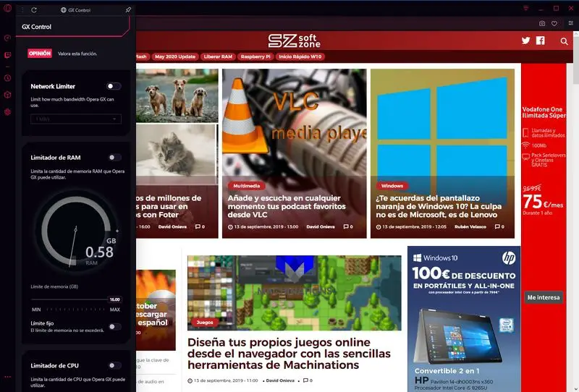Viewport: 579px width, 392px height.
Task: Select the May 2020 Update topic tag
Action: point(175,56)
